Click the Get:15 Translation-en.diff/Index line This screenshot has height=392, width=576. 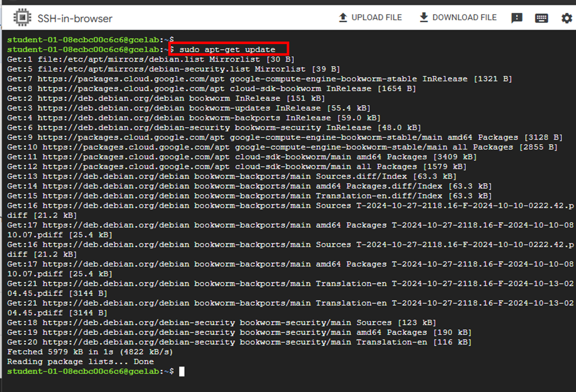[249, 196]
